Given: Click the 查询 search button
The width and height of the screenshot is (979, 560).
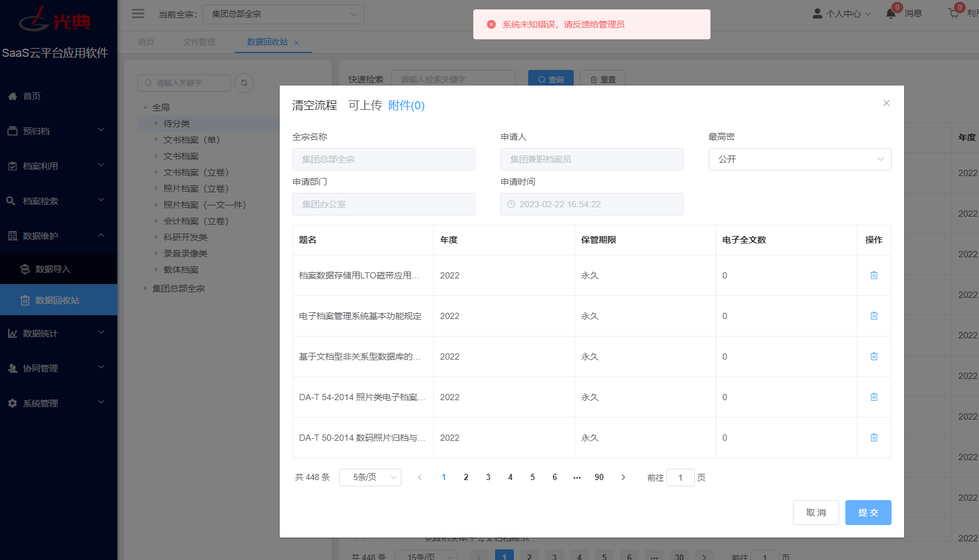Looking at the screenshot, I should point(551,79).
